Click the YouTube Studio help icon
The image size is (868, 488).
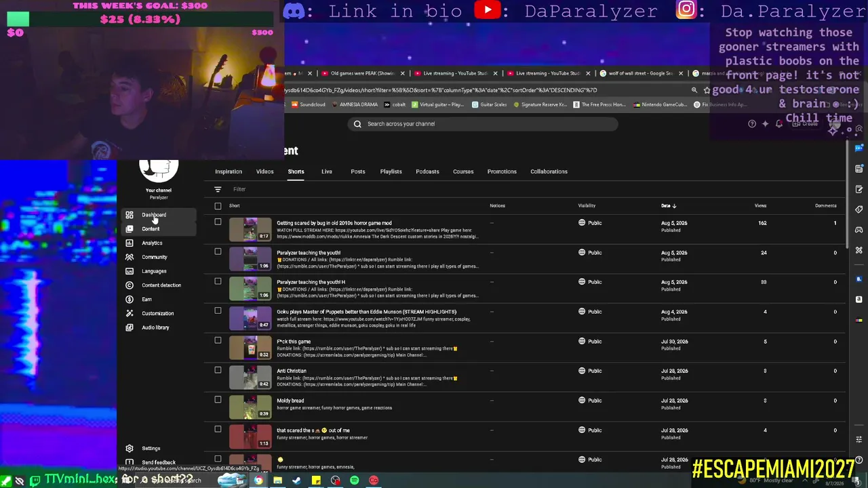click(752, 123)
